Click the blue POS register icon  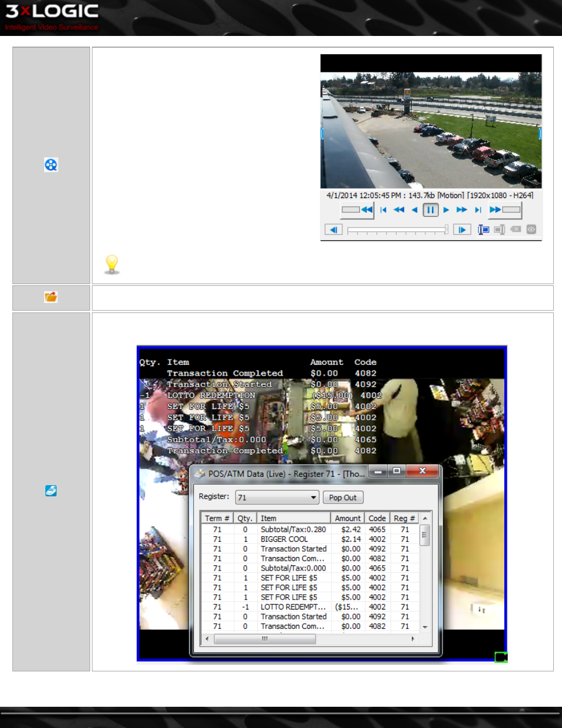[x=51, y=490]
